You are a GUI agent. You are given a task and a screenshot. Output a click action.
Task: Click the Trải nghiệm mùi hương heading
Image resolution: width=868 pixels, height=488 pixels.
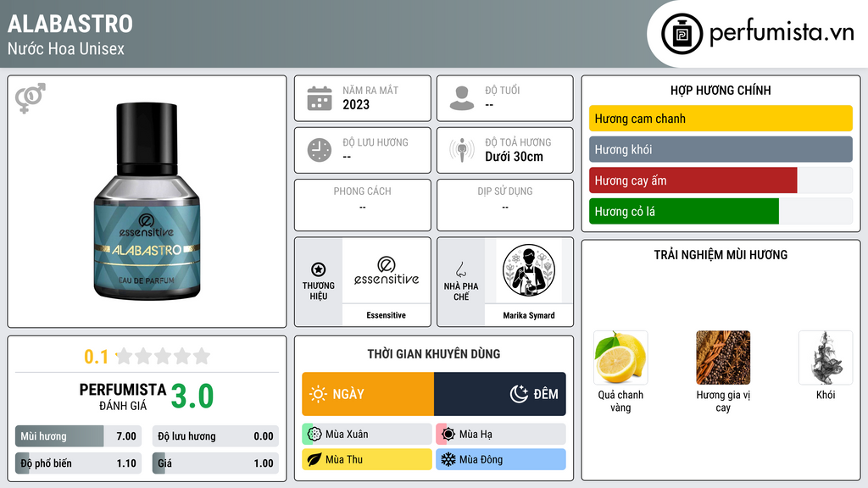(721, 255)
